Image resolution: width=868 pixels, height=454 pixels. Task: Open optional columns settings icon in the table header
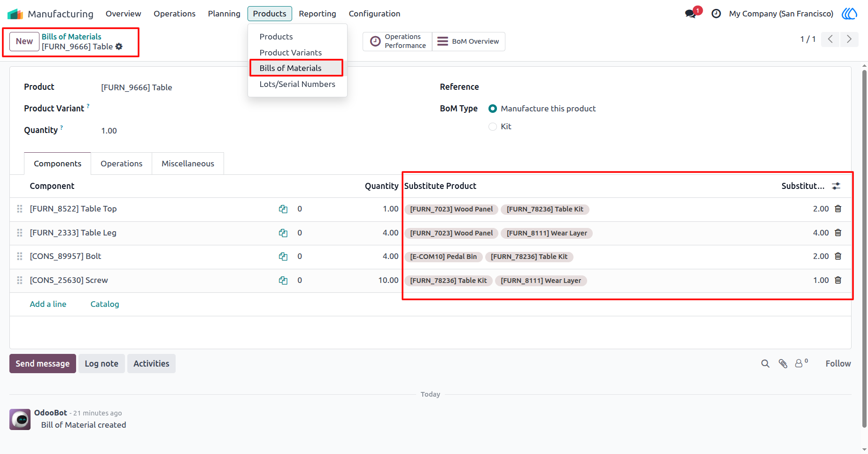(x=836, y=186)
